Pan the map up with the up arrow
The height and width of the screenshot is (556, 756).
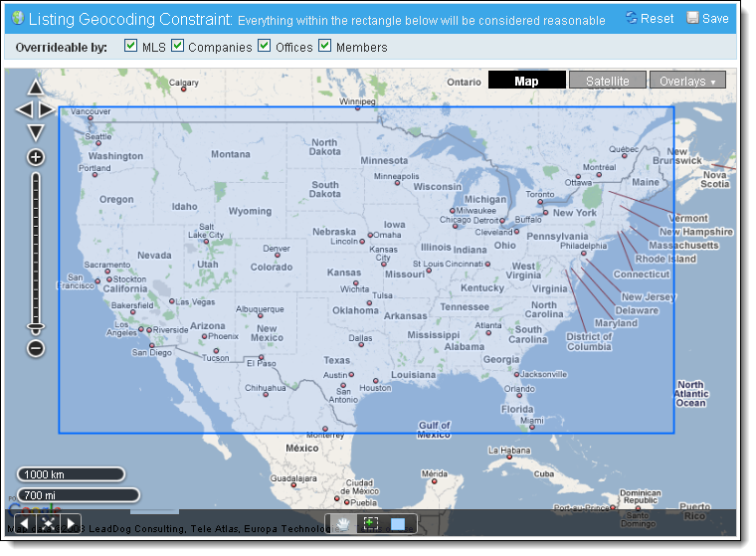pos(36,88)
